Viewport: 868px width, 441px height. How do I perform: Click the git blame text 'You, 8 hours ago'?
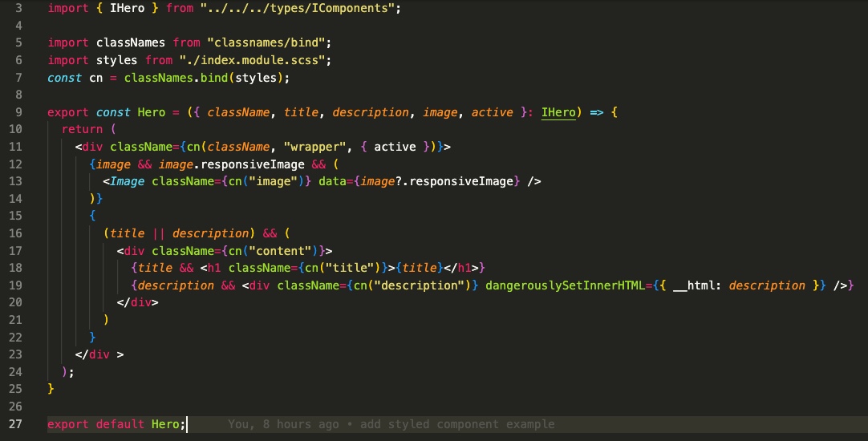pos(283,424)
